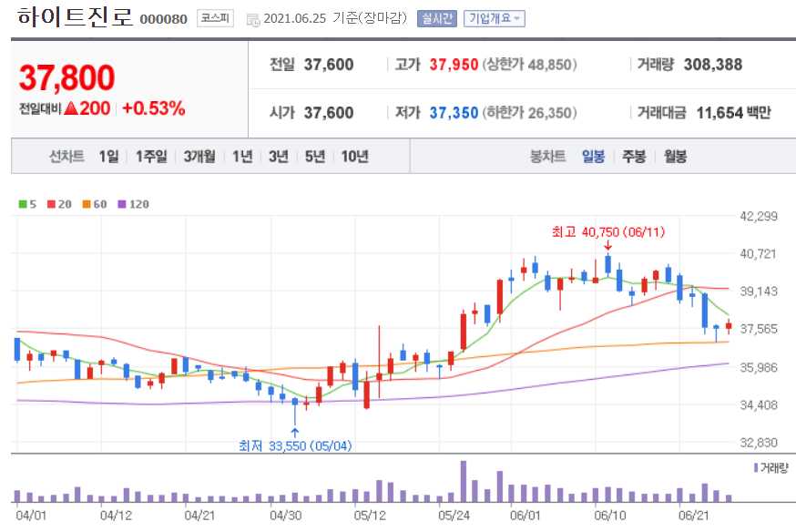Open the 기업개요 dropdown

(494, 19)
